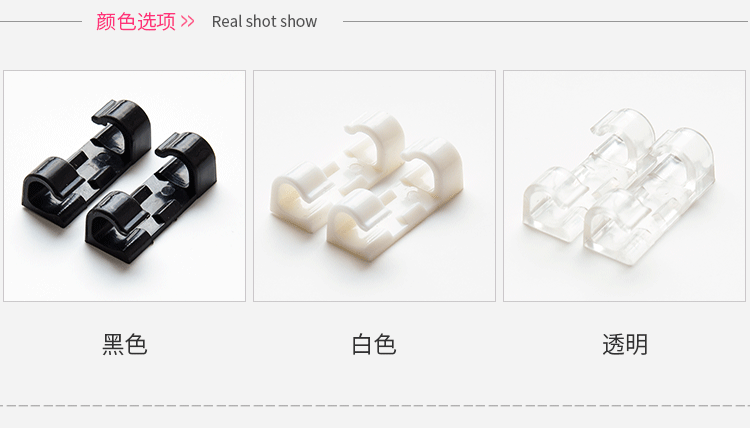Click the left black clip in the photo
Viewport: 750px width, 428px height.
pos(86,163)
